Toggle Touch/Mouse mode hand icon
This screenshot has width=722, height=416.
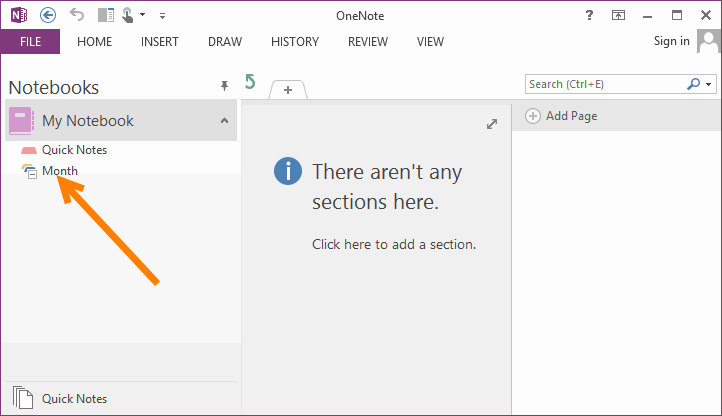128,15
